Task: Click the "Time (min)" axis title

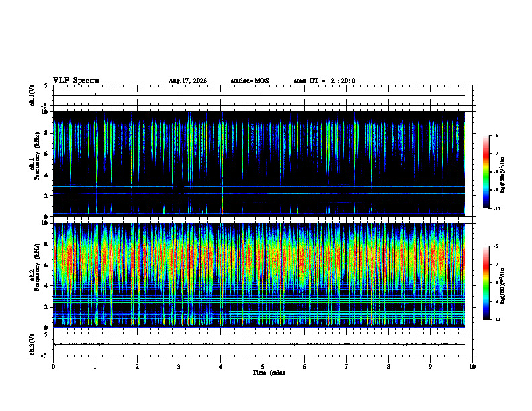Action: point(269,373)
